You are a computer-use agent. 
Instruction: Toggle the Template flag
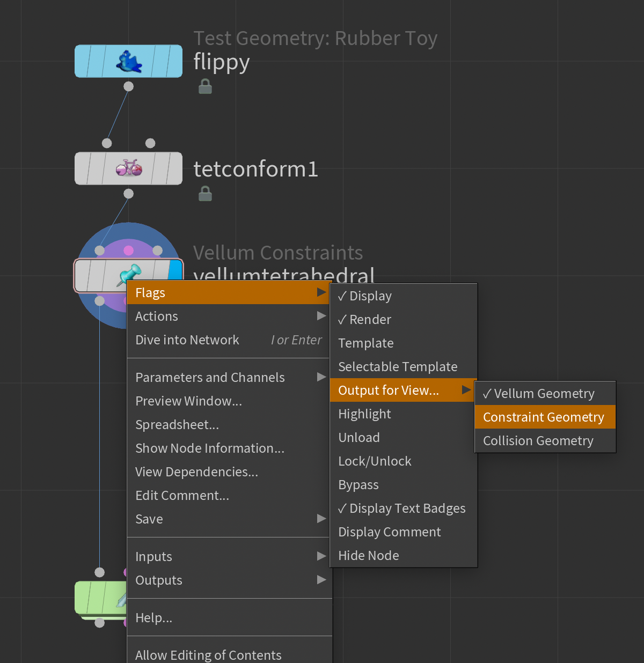point(404,343)
